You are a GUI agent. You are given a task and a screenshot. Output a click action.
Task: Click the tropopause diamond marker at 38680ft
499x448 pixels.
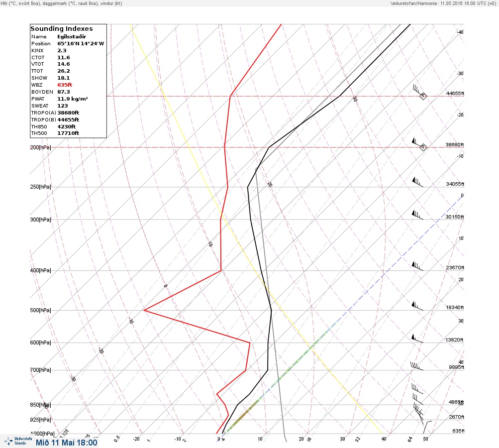(x=423, y=147)
